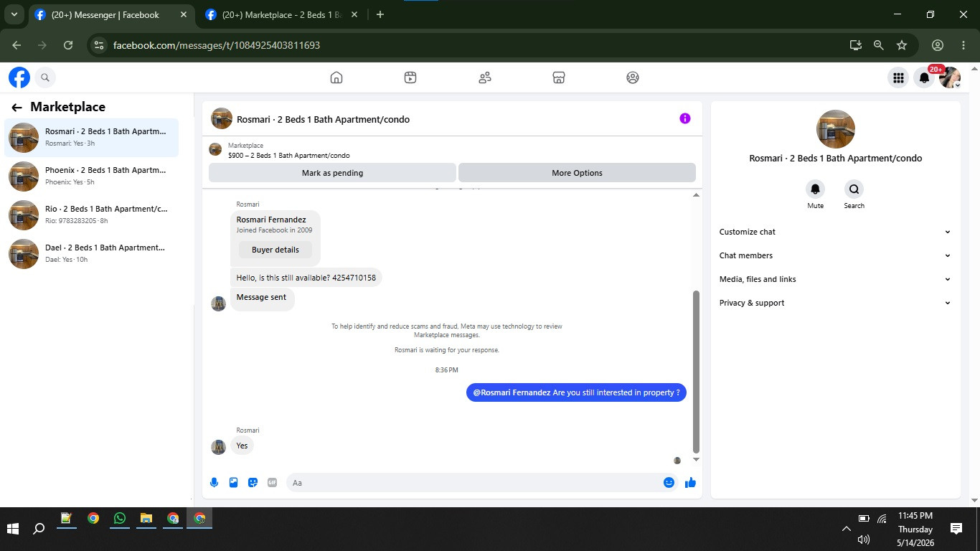The height and width of the screenshot is (551, 980).
Task: Send a thumbs-up like
Action: point(690,483)
